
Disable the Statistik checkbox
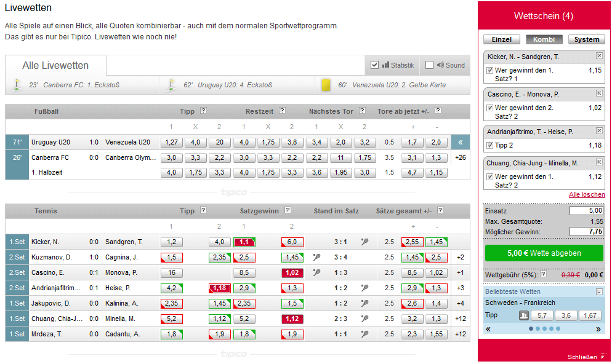[375, 65]
